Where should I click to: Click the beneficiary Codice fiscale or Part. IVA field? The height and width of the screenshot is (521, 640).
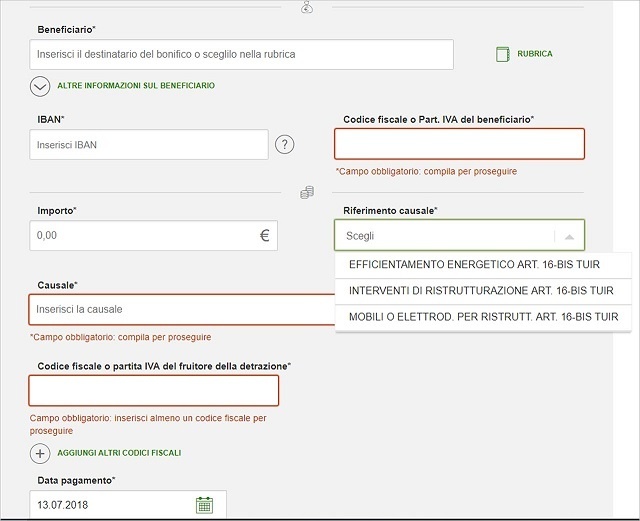[x=459, y=145]
